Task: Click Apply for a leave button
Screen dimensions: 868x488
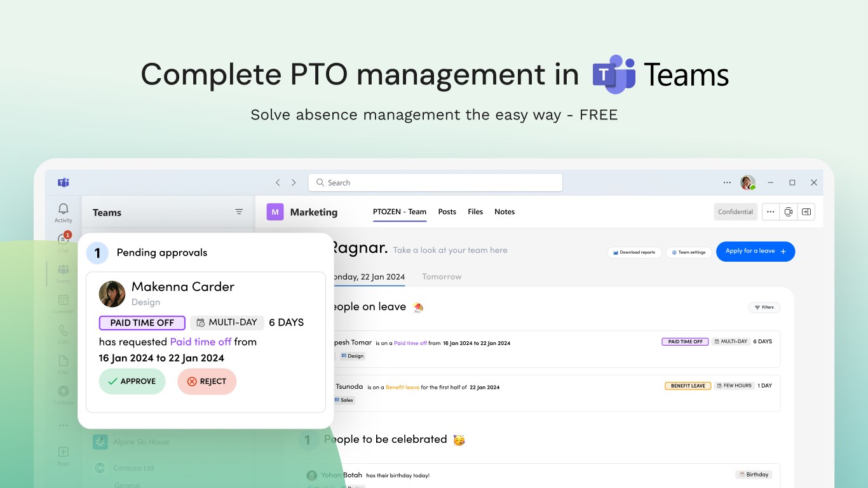Action: click(756, 251)
